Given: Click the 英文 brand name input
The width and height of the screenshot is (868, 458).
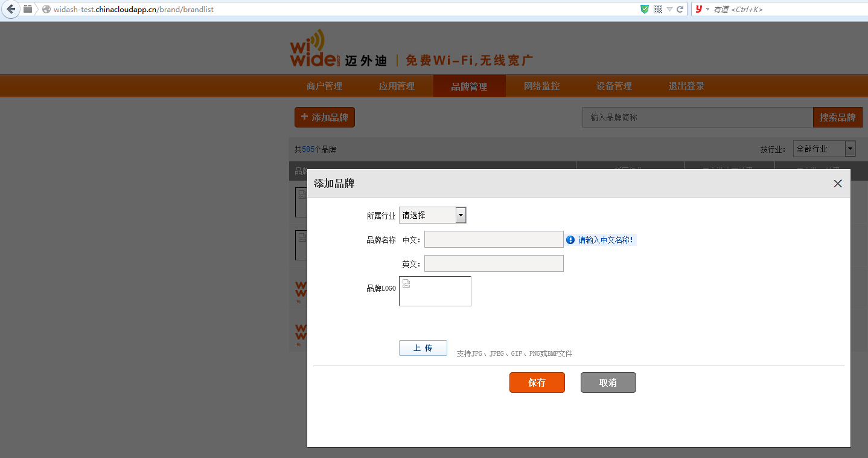Looking at the screenshot, I should 494,263.
